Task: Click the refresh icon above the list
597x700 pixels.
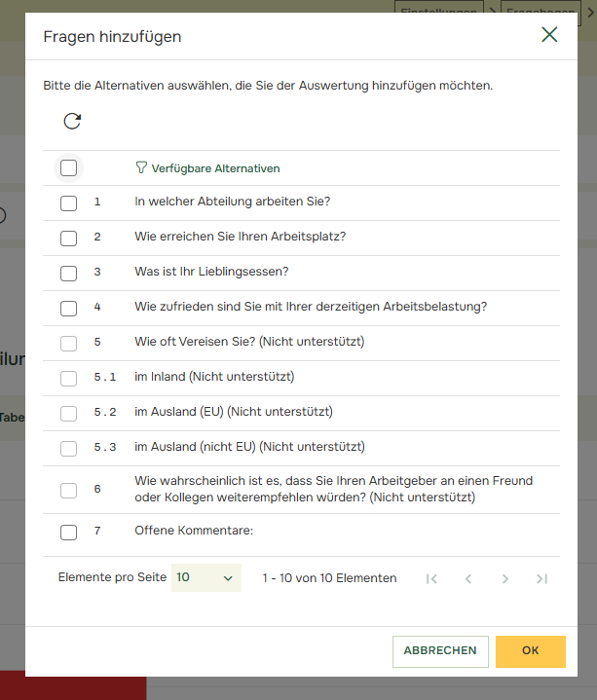Action: tap(72, 121)
